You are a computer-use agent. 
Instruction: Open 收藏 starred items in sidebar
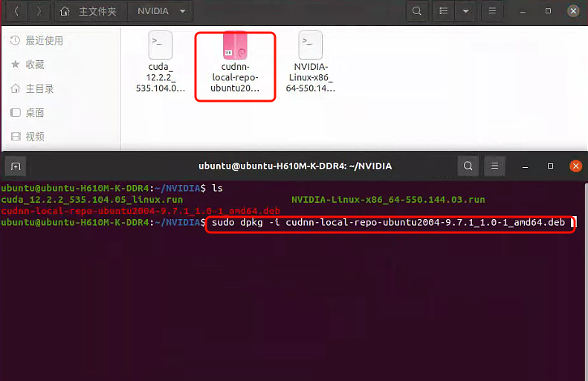[35, 65]
